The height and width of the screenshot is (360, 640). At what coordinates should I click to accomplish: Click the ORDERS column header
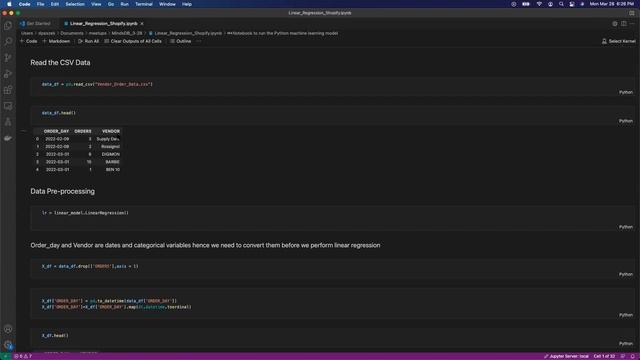coord(83,131)
